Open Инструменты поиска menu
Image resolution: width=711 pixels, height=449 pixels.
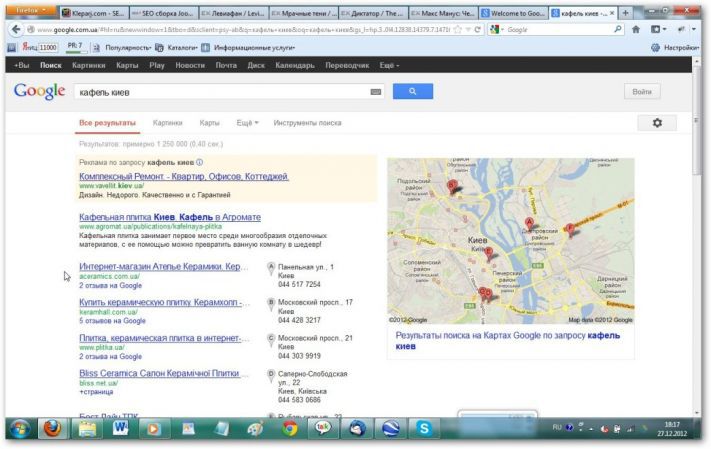(307, 123)
